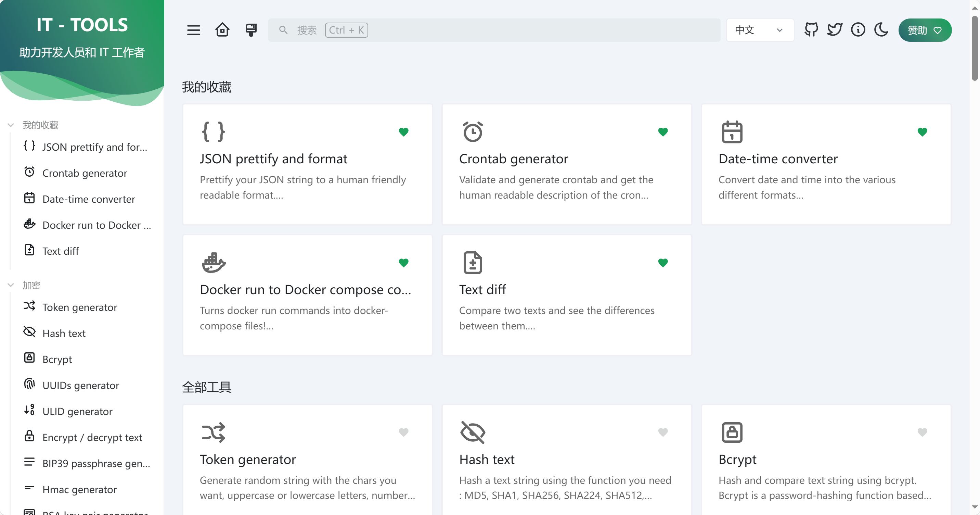This screenshot has height=515, width=980.
Task: Toggle dark mode moon icon
Action: coord(881,30)
